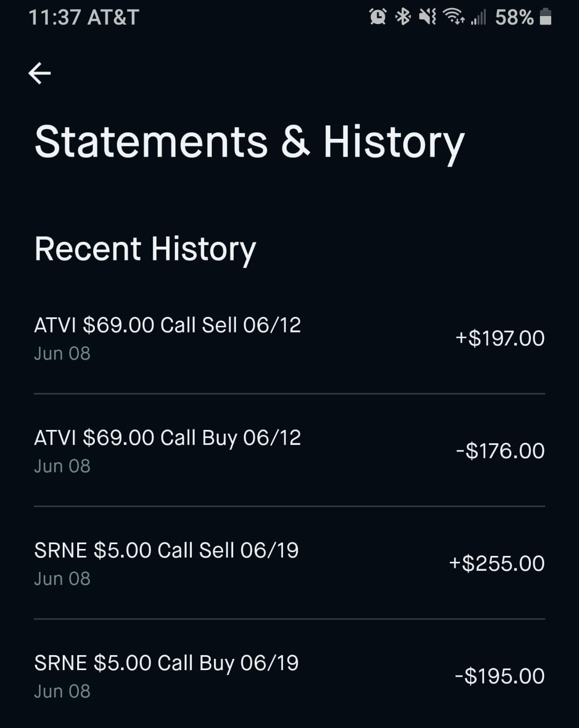
Task: Tap the muted sound status icon
Action: click(x=427, y=17)
